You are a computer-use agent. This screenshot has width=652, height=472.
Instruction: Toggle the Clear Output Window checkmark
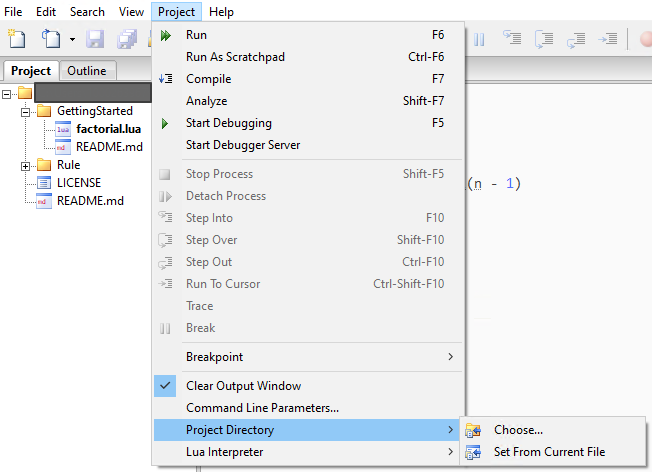click(x=165, y=386)
